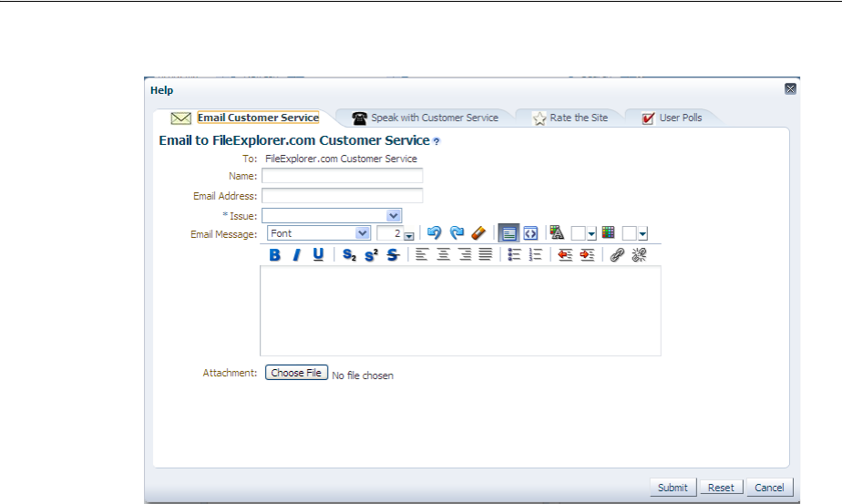842x504 pixels.
Task: Switch to source code editing mode
Action: coord(530,233)
